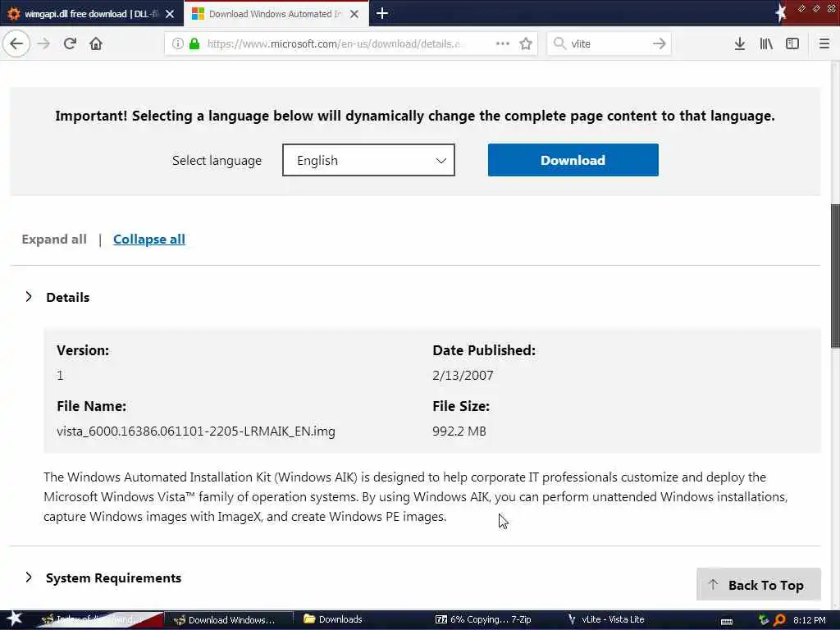
Task: Toggle the sidebar view icon
Action: coord(792,43)
